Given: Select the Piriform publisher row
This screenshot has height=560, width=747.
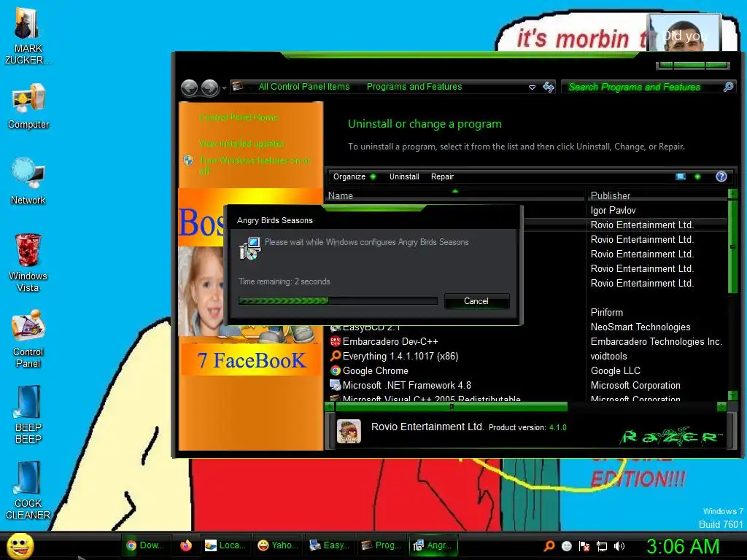Looking at the screenshot, I should click(x=606, y=312).
